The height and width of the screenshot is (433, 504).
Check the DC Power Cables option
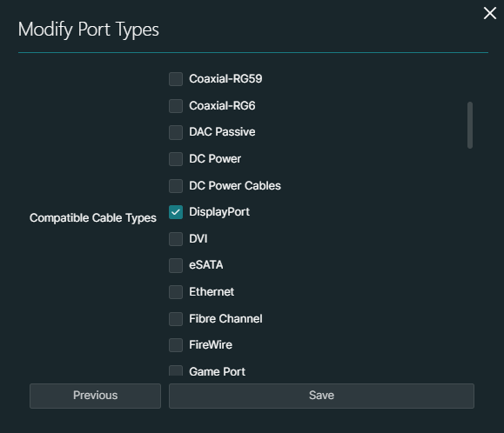(x=176, y=186)
